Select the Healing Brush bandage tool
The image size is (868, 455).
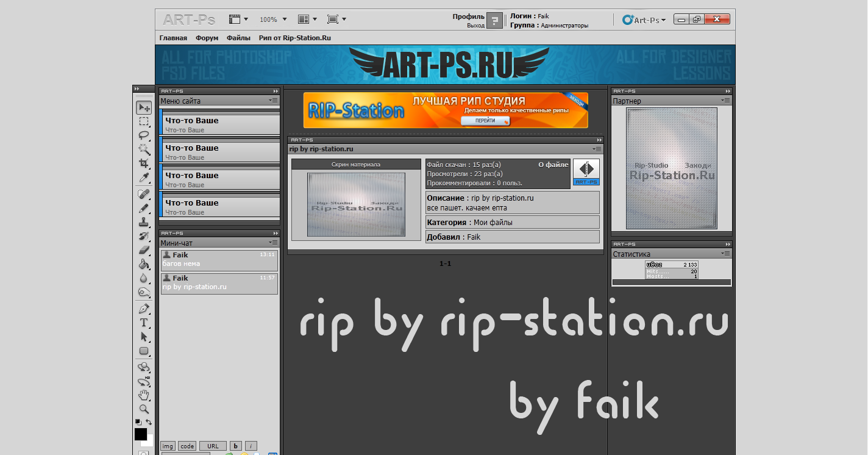tap(144, 194)
